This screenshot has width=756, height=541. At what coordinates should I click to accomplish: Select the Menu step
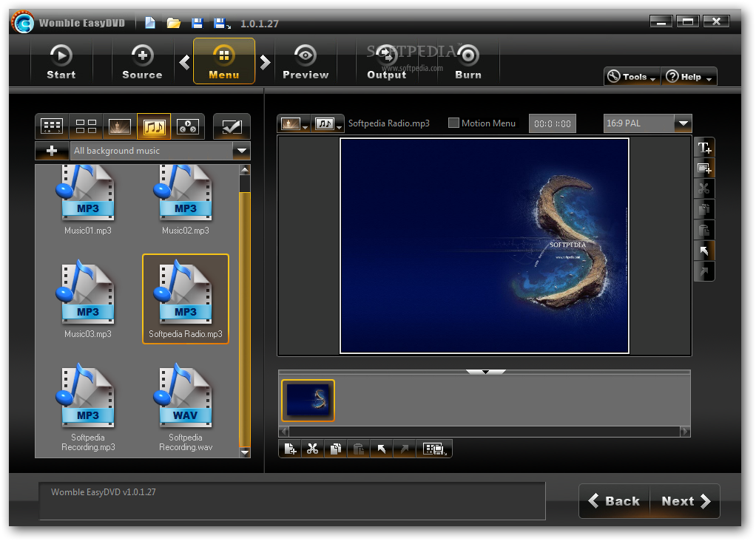pyautogui.click(x=224, y=61)
